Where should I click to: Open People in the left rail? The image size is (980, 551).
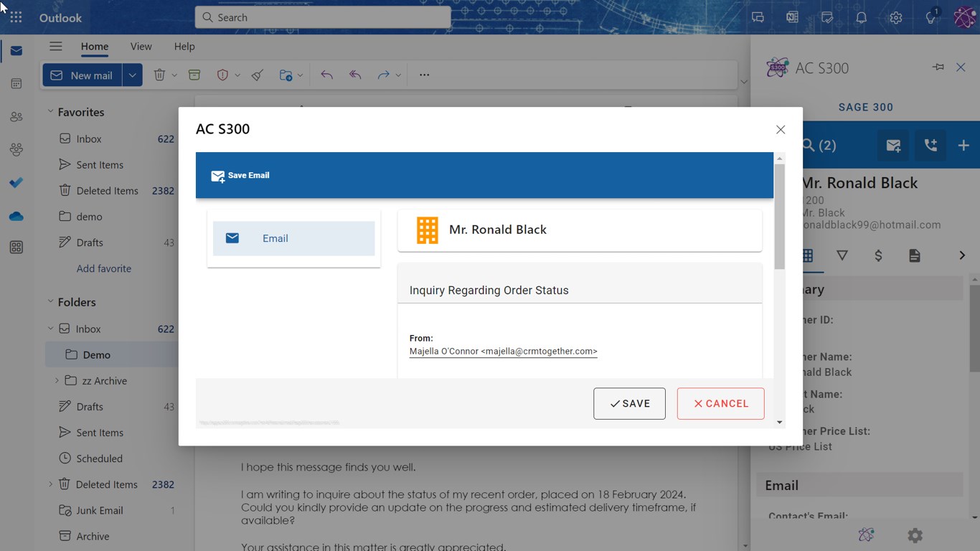coord(16,117)
